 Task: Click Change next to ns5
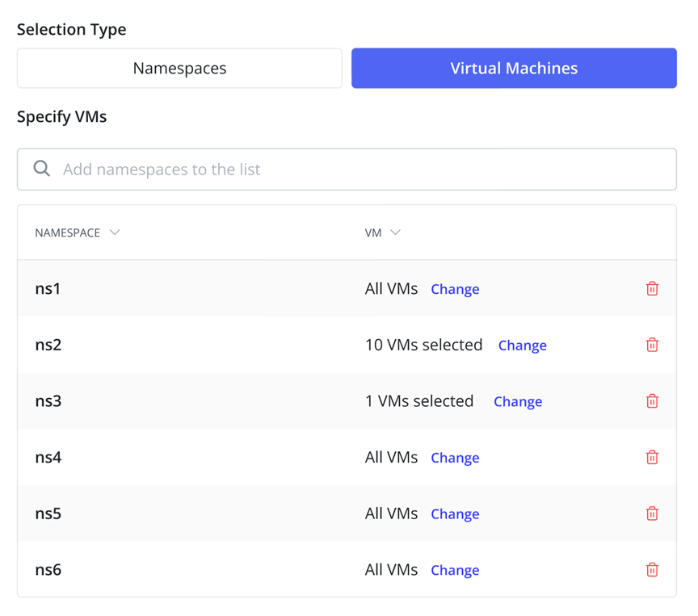455,514
